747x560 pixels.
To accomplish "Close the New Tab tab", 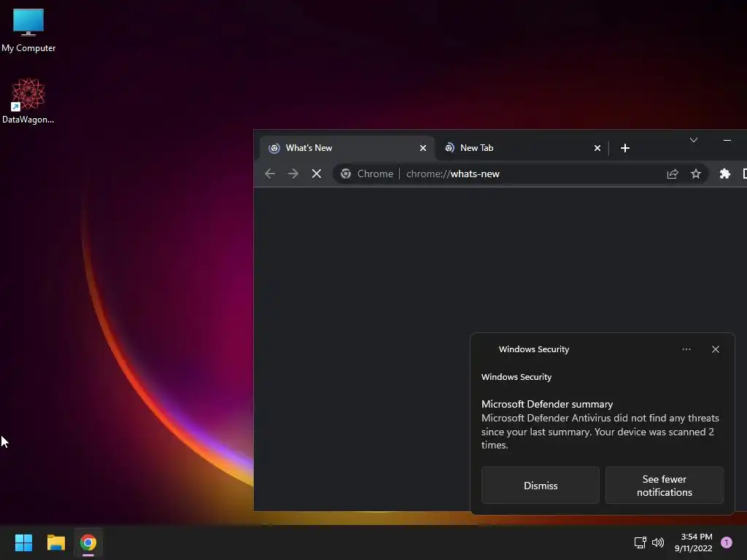I will [597, 148].
